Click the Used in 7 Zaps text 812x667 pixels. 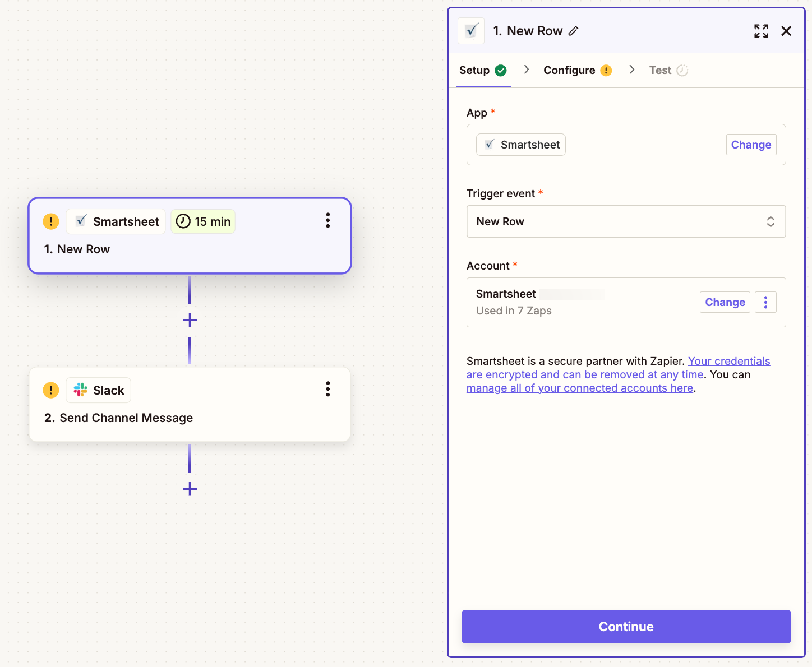point(514,311)
